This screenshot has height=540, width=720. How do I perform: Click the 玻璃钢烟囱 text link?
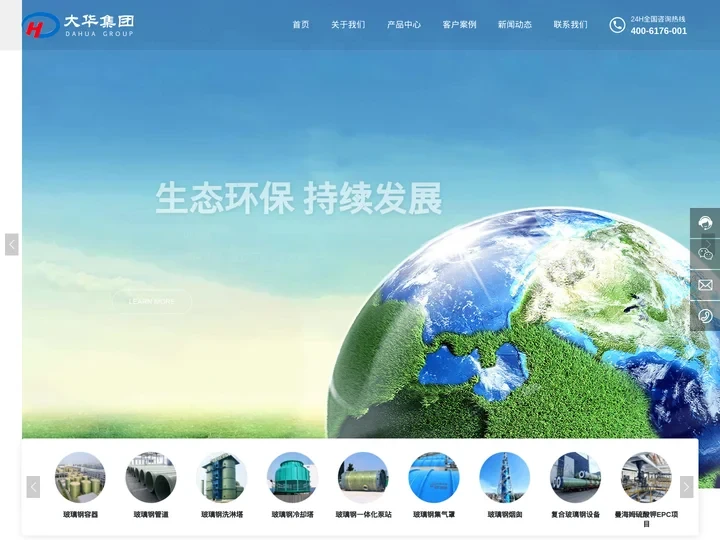click(x=505, y=514)
